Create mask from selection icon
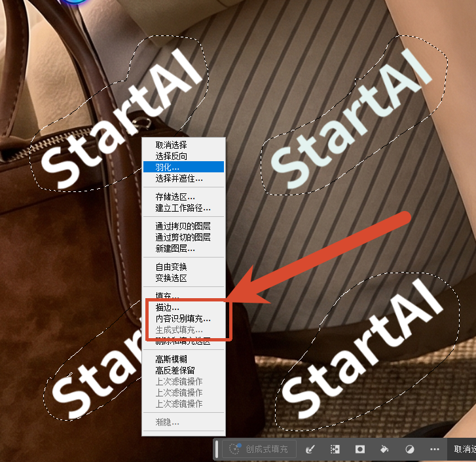 [x=359, y=449]
